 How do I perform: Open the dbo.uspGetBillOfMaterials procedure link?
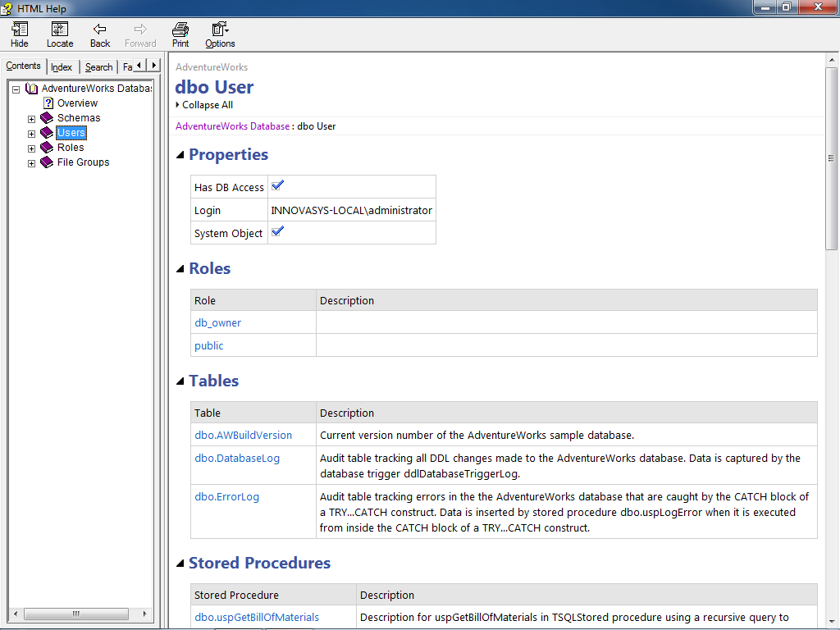[x=257, y=618]
